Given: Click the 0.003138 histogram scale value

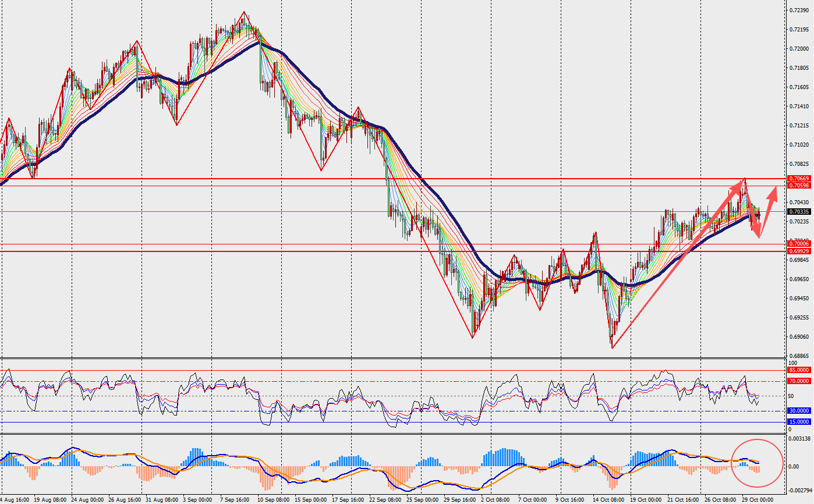Looking at the screenshot, I should 798,438.
